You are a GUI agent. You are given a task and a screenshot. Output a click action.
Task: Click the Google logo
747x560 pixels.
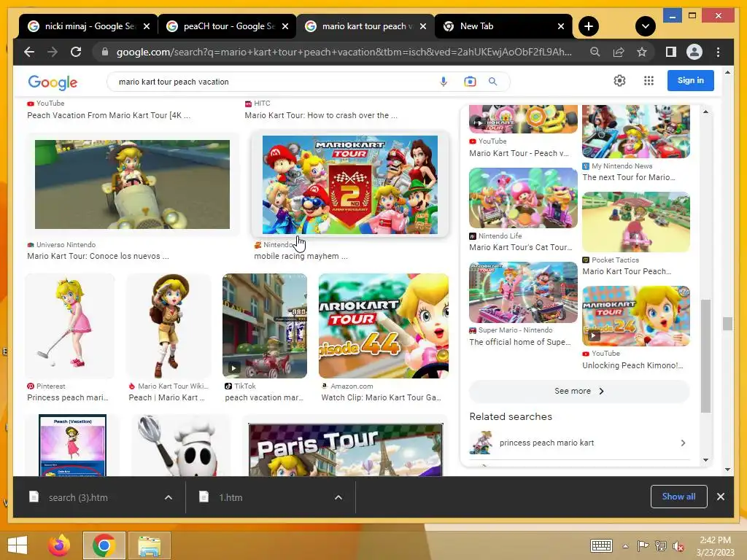coord(53,82)
